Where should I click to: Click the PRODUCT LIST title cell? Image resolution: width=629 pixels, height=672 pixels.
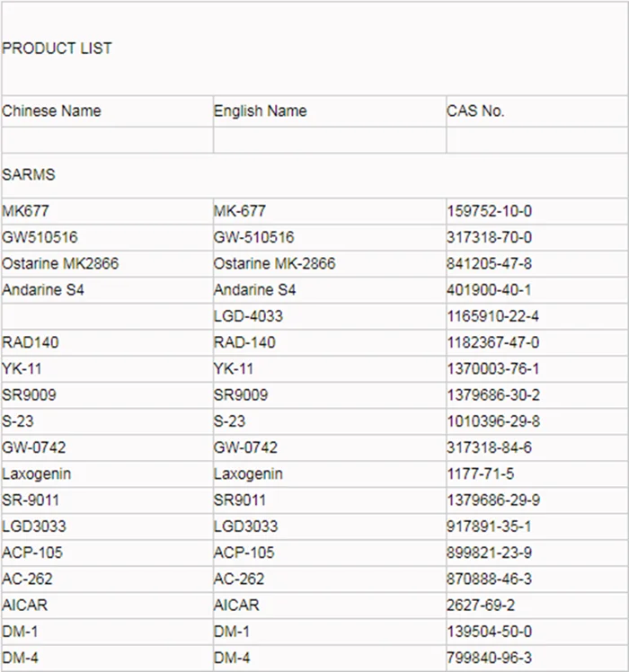58,49
